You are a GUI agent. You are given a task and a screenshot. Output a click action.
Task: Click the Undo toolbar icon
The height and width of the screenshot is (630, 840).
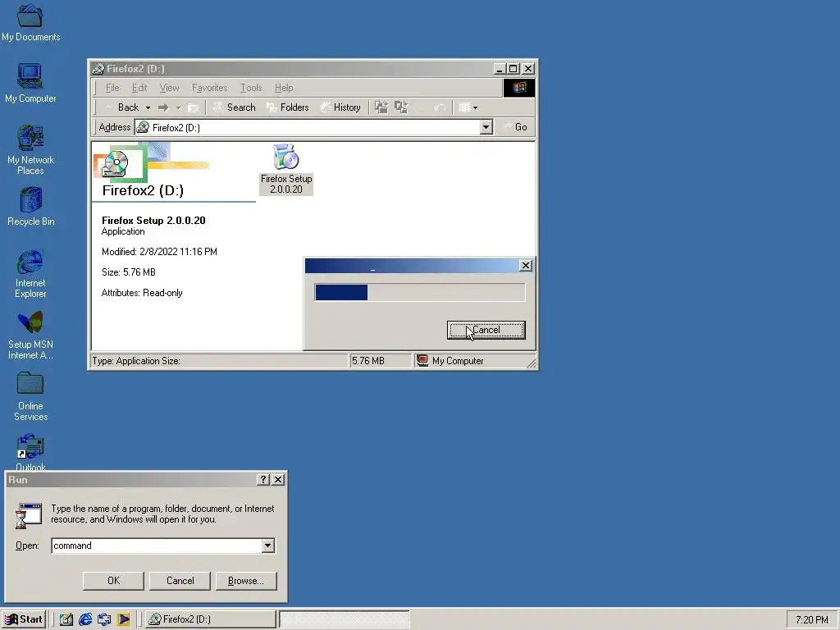440,107
